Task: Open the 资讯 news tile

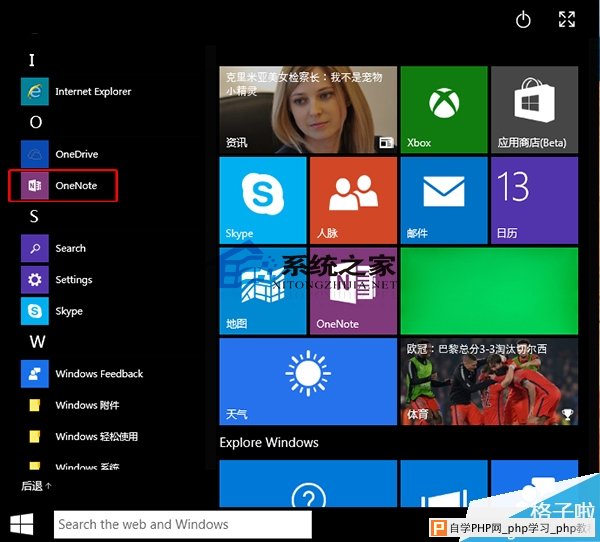Action: tap(308, 110)
